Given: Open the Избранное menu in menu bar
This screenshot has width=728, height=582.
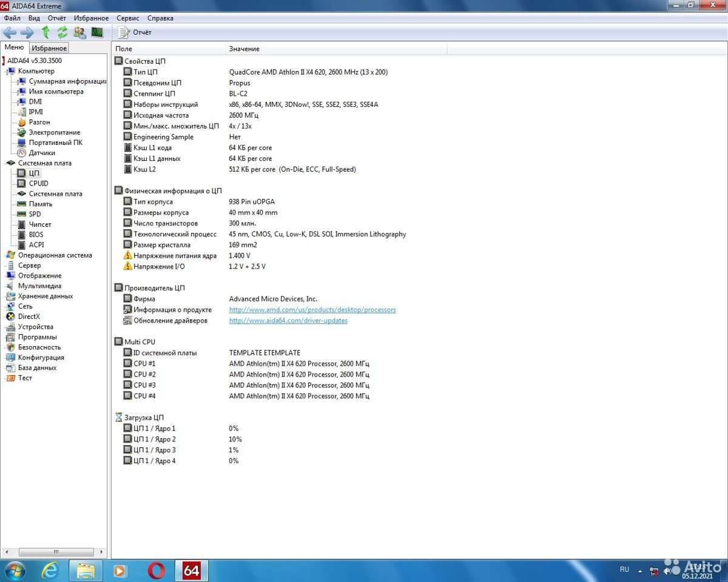Looking at the screenshot, I should point(91,18).
